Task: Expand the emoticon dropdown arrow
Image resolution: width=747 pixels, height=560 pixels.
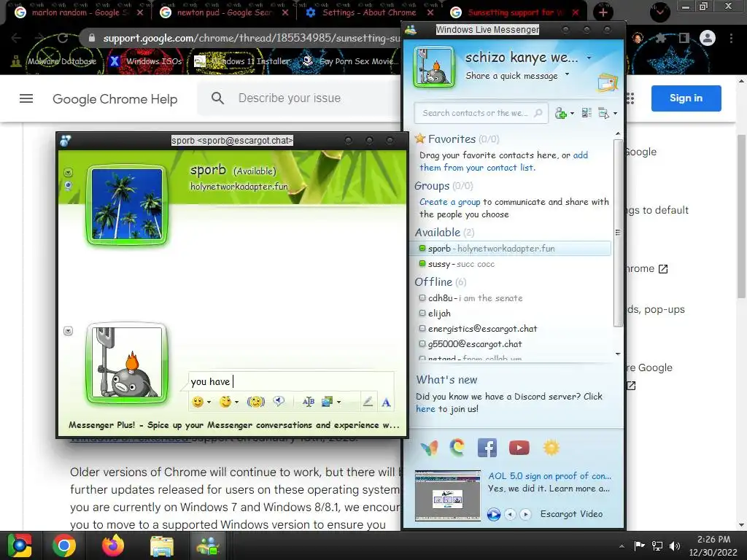Action: tap(209, 402)
